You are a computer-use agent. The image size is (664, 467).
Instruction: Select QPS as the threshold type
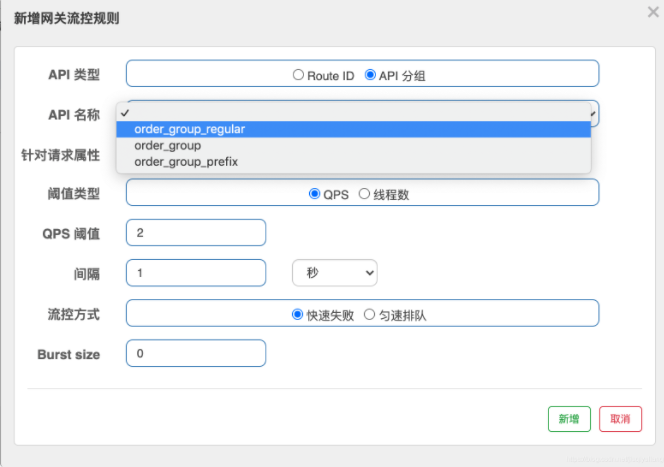(x=314, y=194)
